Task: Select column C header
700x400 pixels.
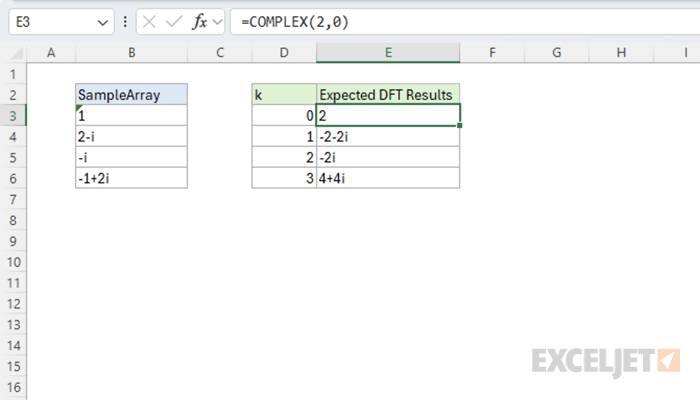Action: (x=220, y=53)
